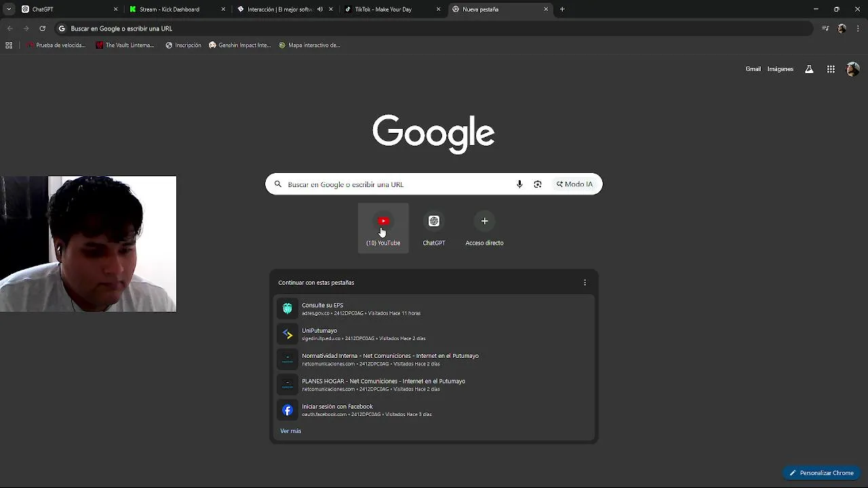Open the ChatGPT shortcut tile
This screenshot has height=488, width=868.
[x=434, y=228]
